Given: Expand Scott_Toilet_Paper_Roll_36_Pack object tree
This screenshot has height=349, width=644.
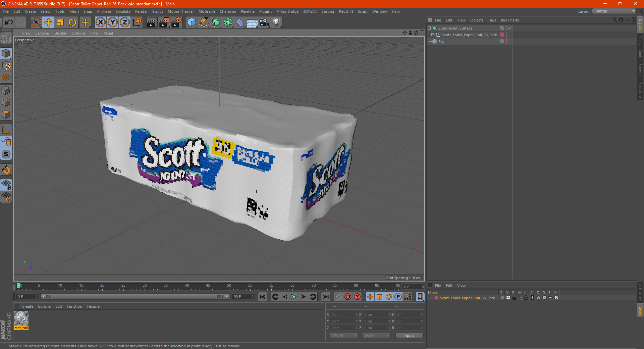Looking at the screenshot, I should [x=433, y=35].
